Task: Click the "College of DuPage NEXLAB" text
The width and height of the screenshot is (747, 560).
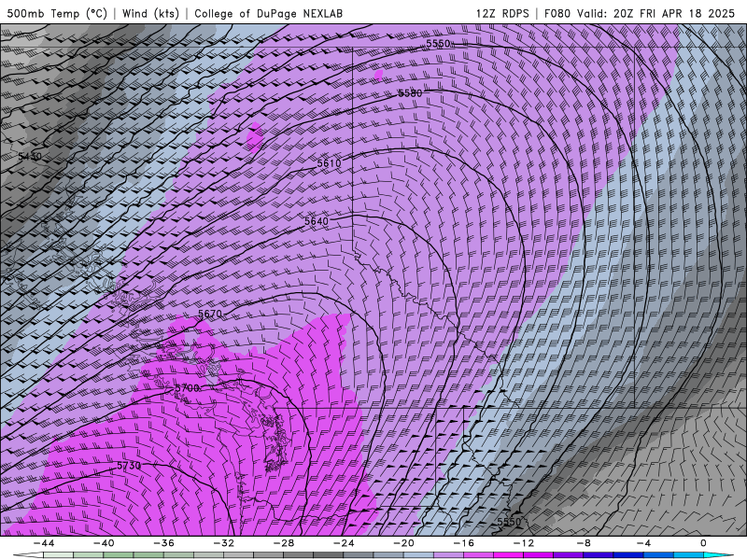Action: pos(268,13)
